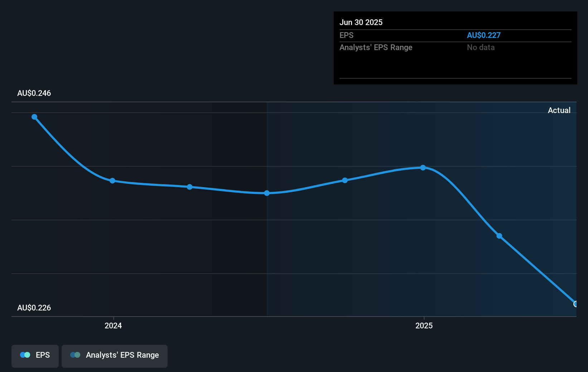Click the 2025 x-axis label

point(424,325)
